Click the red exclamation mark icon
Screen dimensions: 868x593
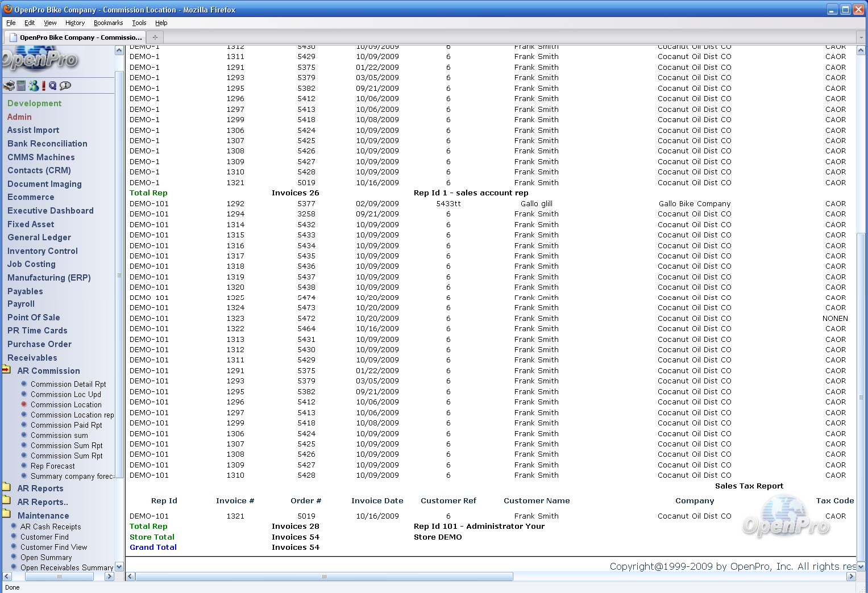[x=44, y=86]
